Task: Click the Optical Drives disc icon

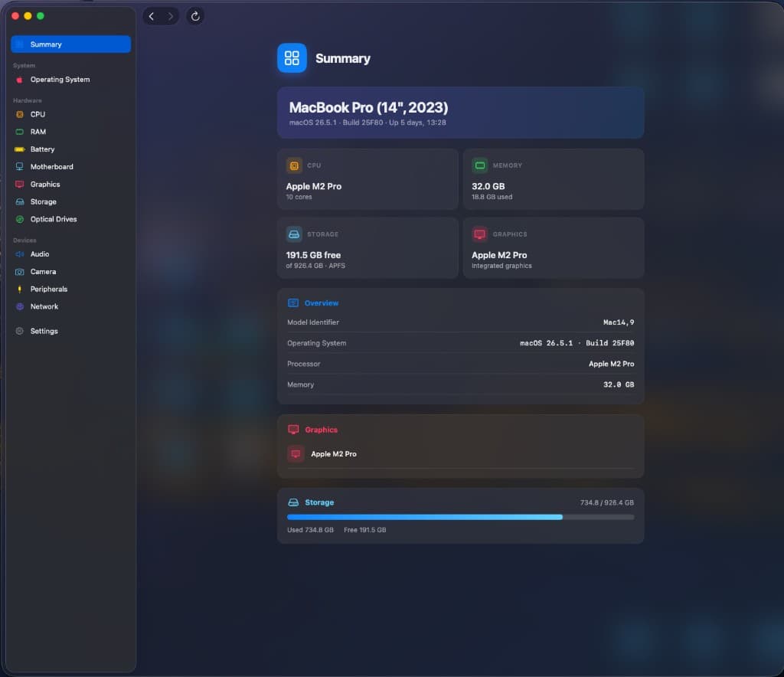Action: [19, 220]
